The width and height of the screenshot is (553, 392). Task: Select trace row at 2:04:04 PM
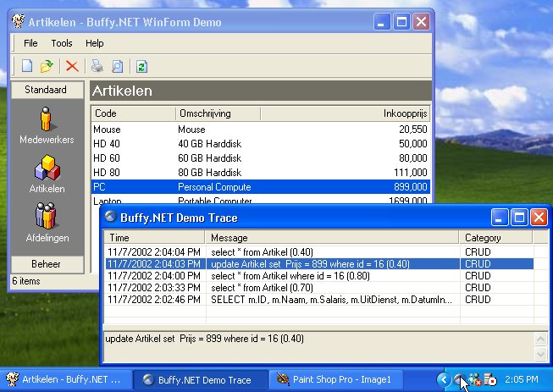point(318,252)
